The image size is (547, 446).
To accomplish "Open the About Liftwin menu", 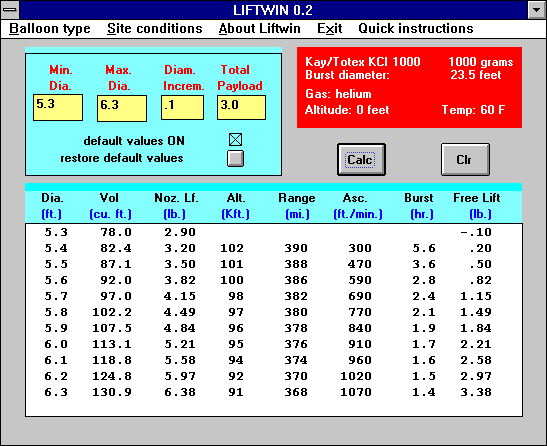I will pos(260,29).
